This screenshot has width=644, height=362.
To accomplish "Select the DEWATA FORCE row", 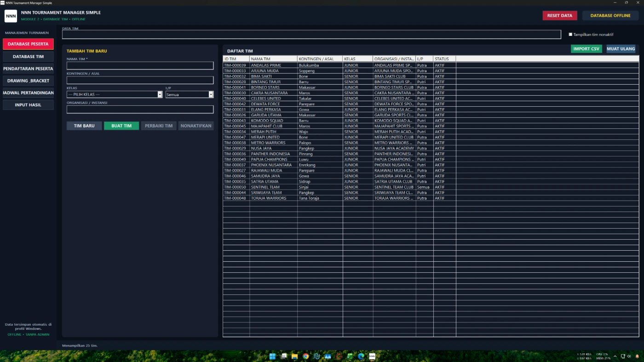I will point(431,104).
